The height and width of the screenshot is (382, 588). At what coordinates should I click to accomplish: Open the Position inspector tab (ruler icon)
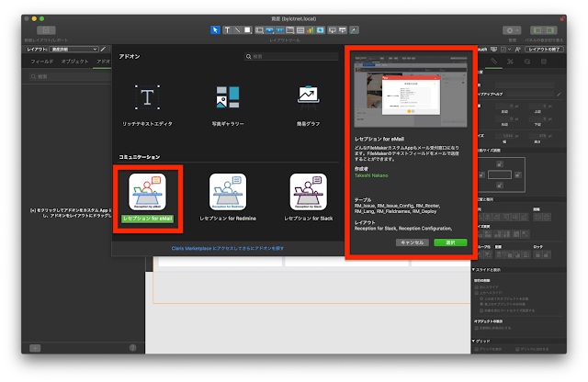click(x=494, y=62)
